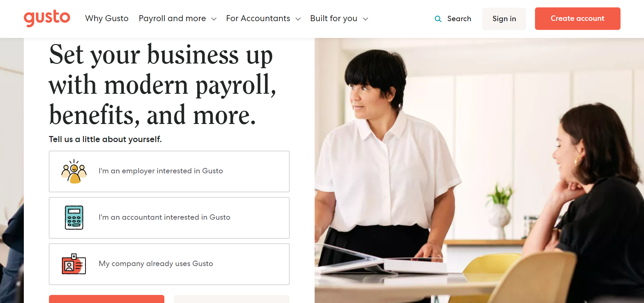Expand the For Accountants chevron

click(298, 19)
